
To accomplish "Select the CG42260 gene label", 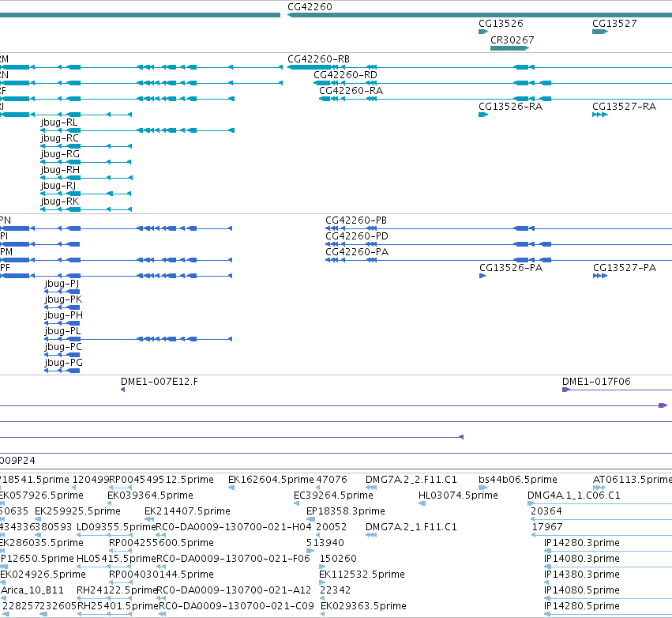I will (x=310, y=7).
